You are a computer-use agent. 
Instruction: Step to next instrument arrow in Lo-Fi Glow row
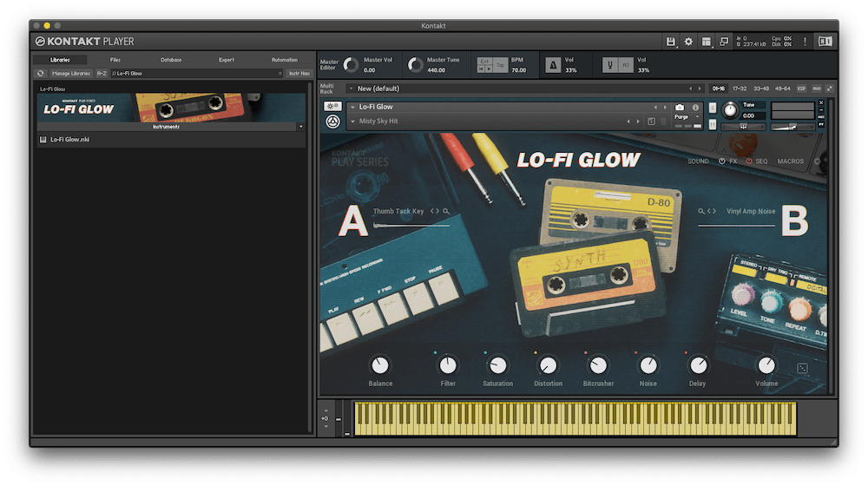[x=665, y=108]
